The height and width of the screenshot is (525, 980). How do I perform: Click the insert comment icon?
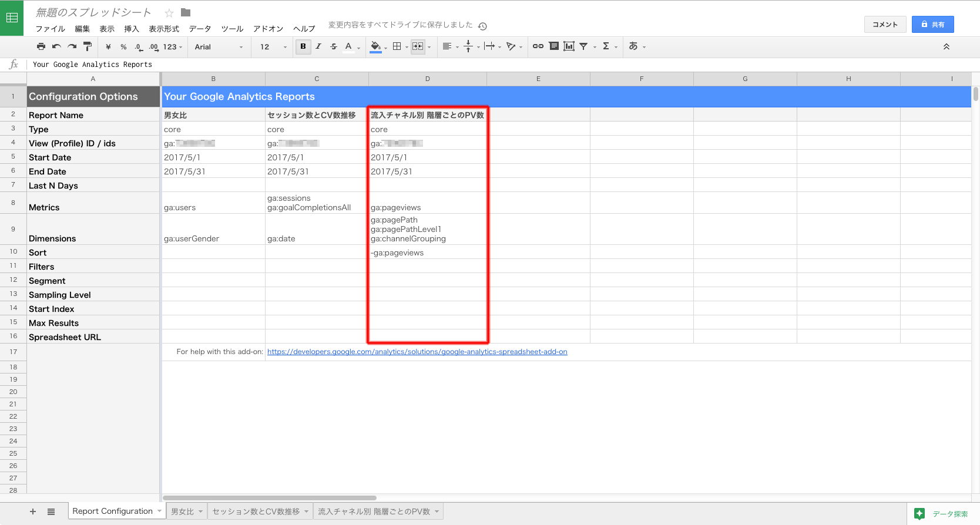pyautogui.click(x=553, y=46)
